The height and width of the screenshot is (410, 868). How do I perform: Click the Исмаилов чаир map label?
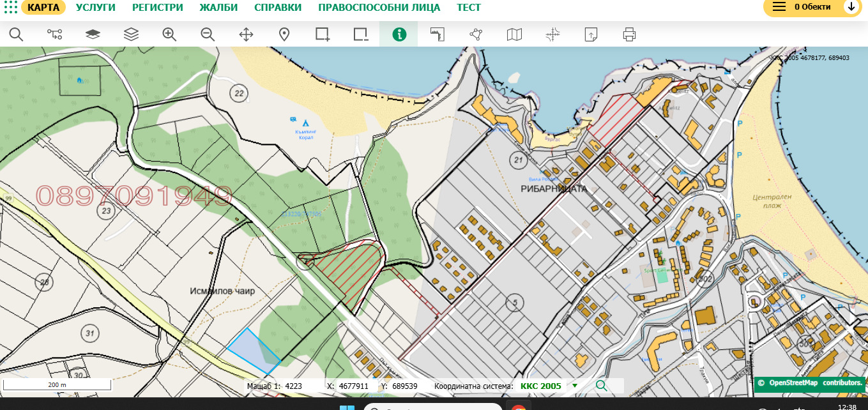(222, 291)
